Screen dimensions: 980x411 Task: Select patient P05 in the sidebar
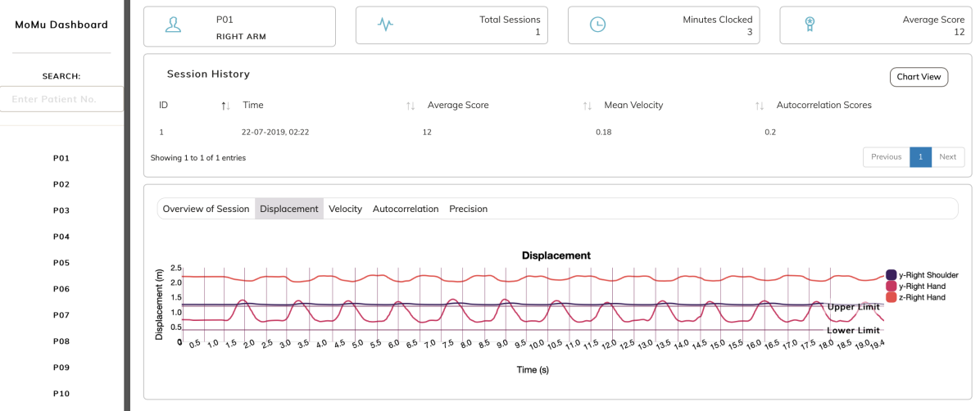pos(61,263)
